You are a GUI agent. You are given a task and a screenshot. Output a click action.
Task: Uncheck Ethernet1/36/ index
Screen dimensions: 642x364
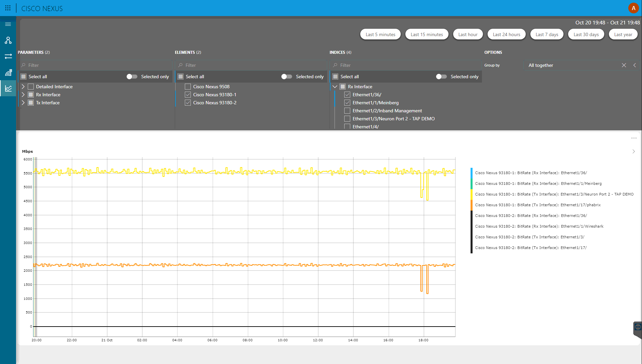click(x=347, y=95)
